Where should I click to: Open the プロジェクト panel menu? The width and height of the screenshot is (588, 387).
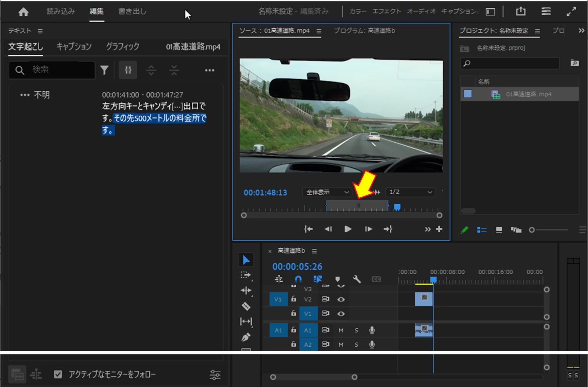537,31
